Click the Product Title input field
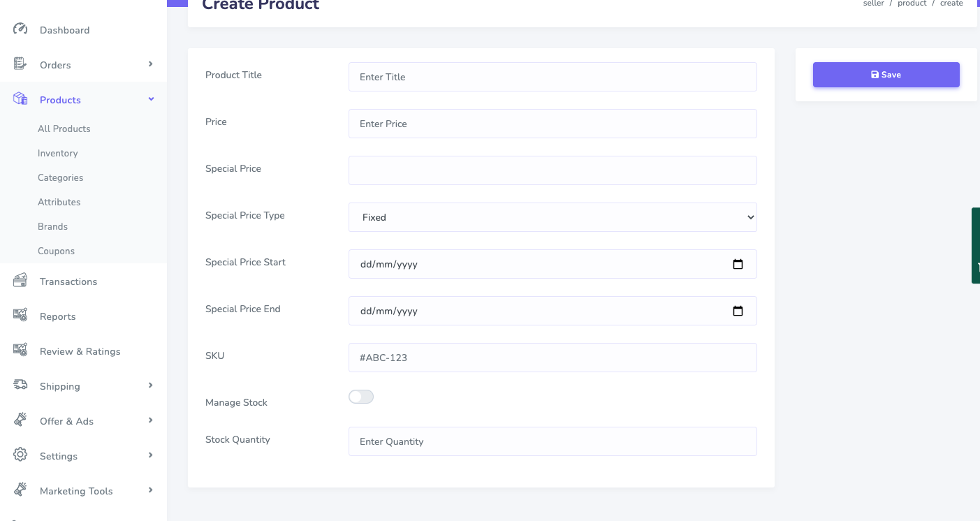 click(x=552, y=77)
